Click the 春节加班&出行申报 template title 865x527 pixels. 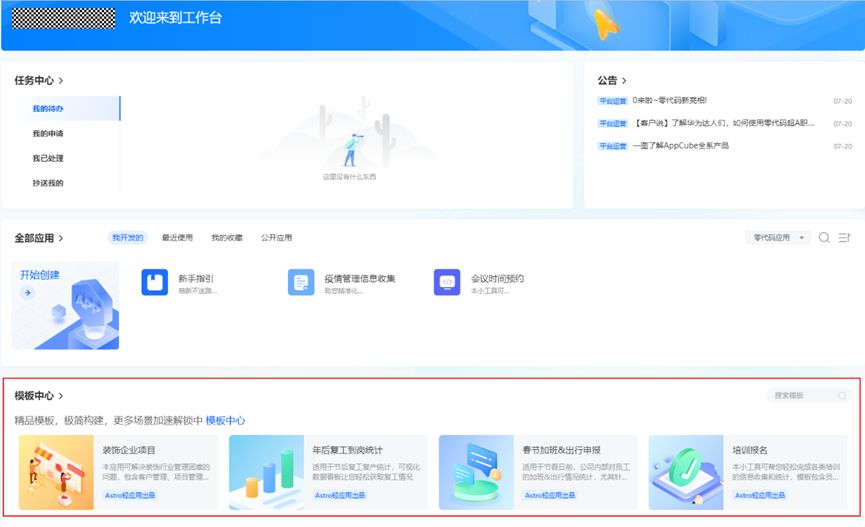(562, 450)
